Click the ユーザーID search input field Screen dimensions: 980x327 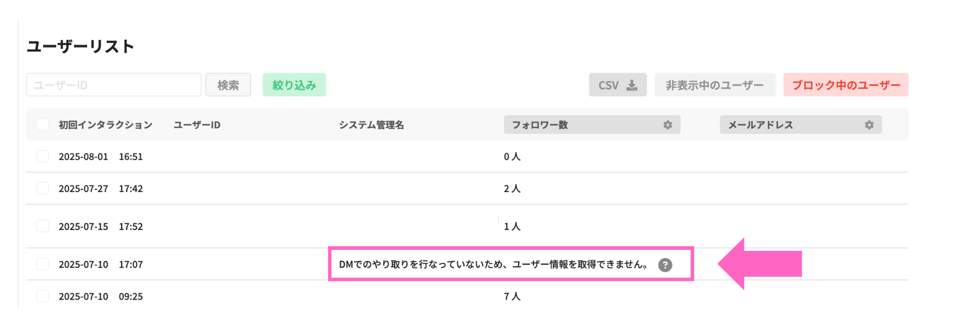pyautogui.click(x=114, y=85)
